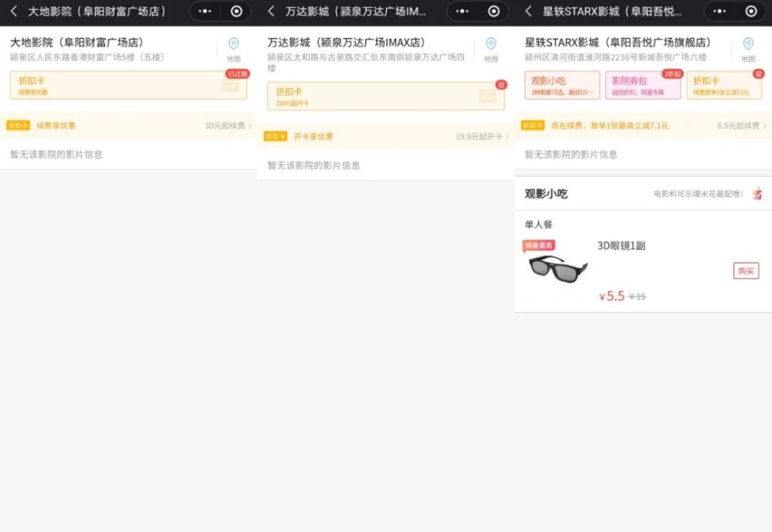Click the 已过期 badge on the 大地影院 discount card
This screenshot has height=532, width=772.
237,74
